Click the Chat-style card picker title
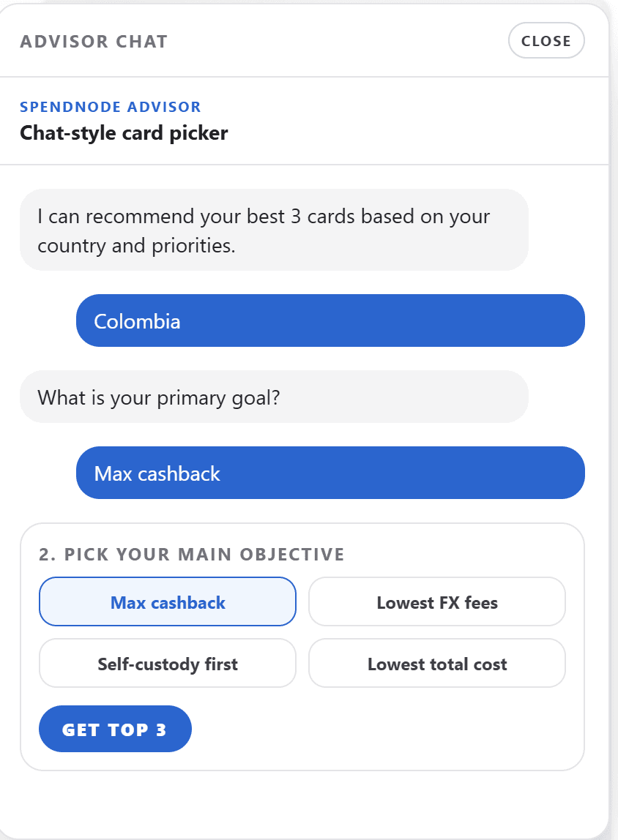Viewport: 618px width, 840px height. pos(123,133)
